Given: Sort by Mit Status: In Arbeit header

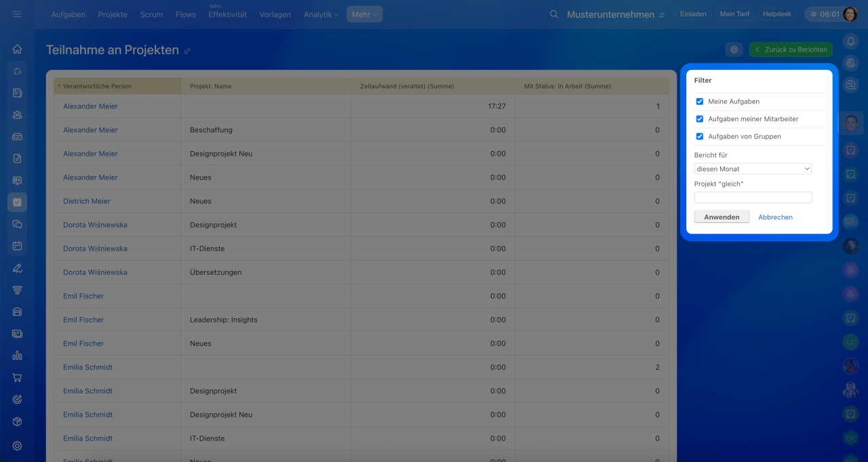Looking at the screenshot, I should point(592,86).
